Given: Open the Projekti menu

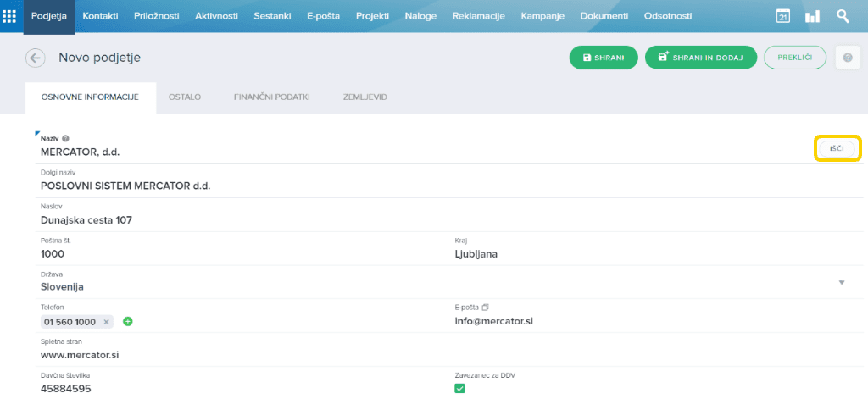Looking at the screenshot, I should click(373, 16).
